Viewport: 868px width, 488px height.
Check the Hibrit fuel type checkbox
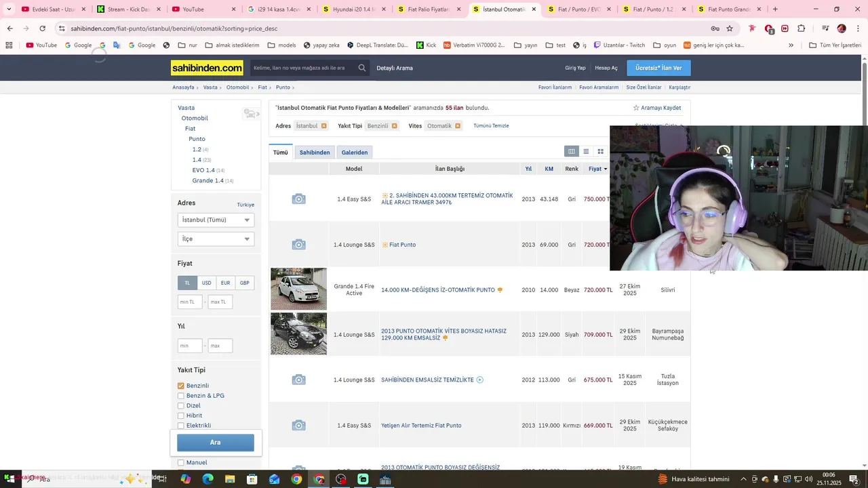tap(181, 415)
